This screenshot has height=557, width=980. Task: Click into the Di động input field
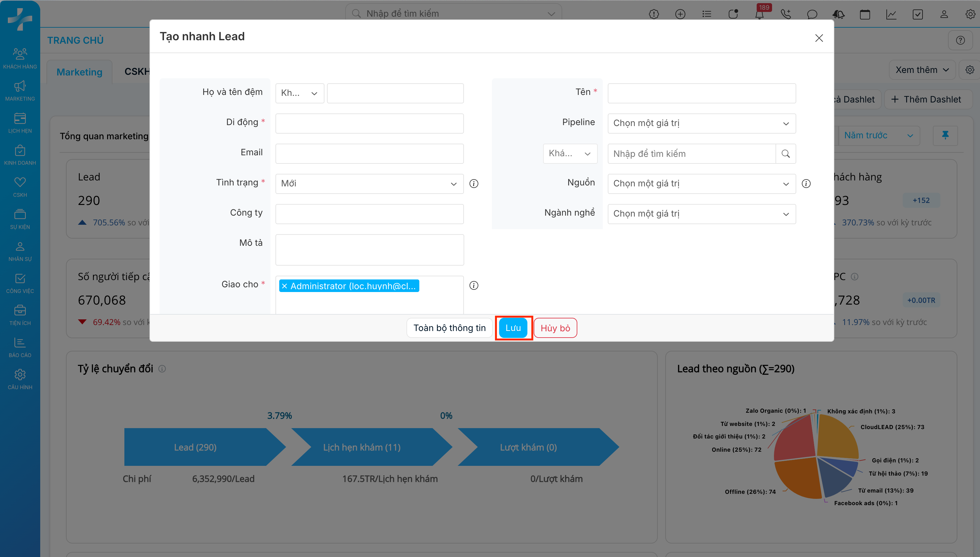coord(369,124)
